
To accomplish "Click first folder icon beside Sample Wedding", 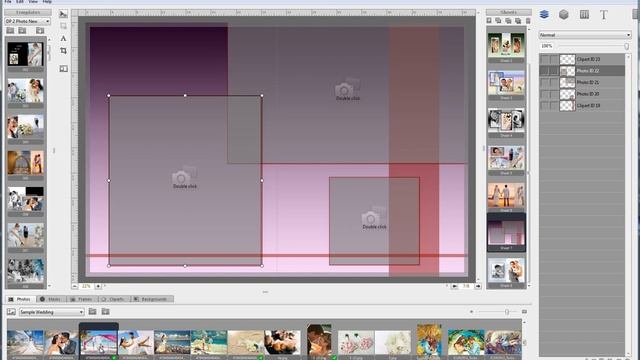I will 93,312.
